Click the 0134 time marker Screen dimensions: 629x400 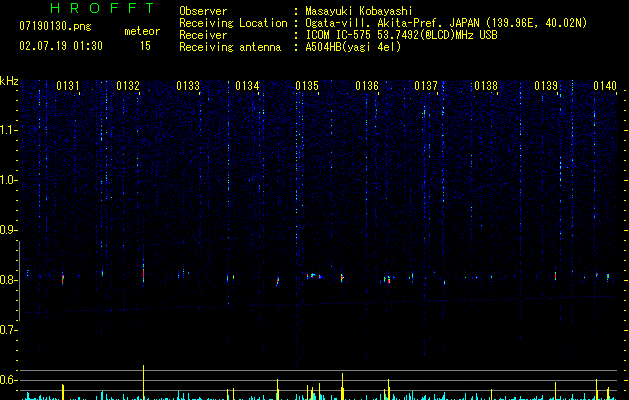tap(247, 86)
